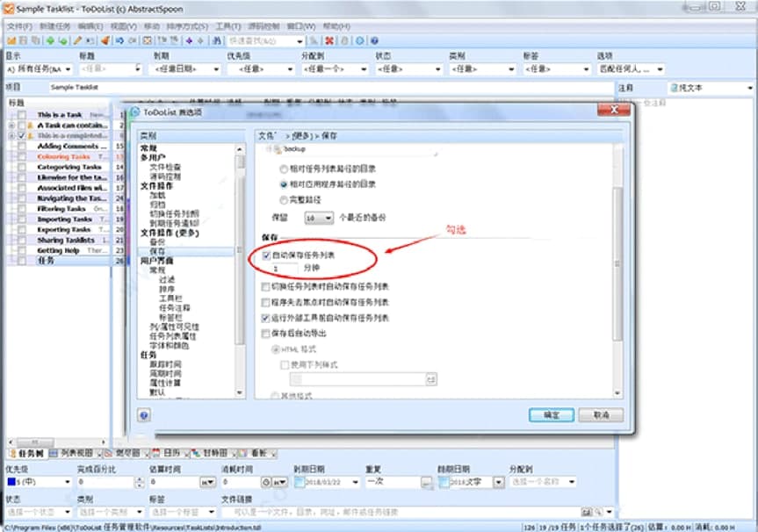The width and height of the screenshot is (758, 532).
Task: Click the grey diamond navigation icon
Action: pyautogui.click(x=200, y=40)
